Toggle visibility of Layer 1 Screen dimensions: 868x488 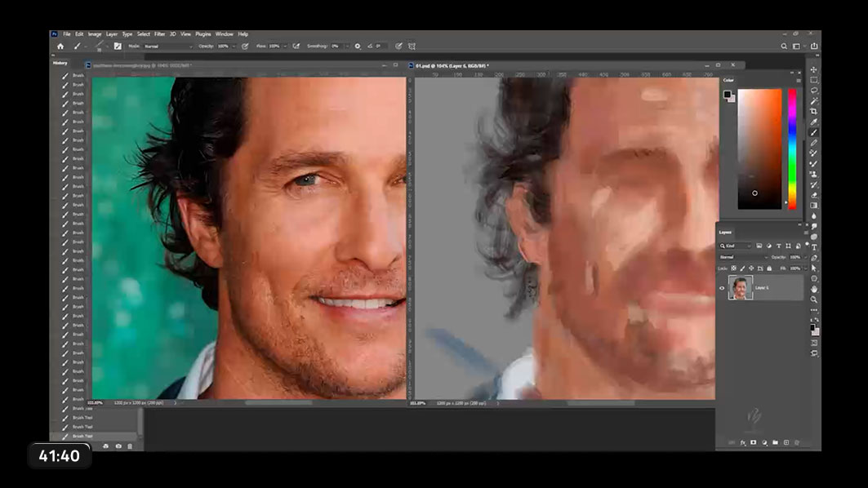[721, 288]
